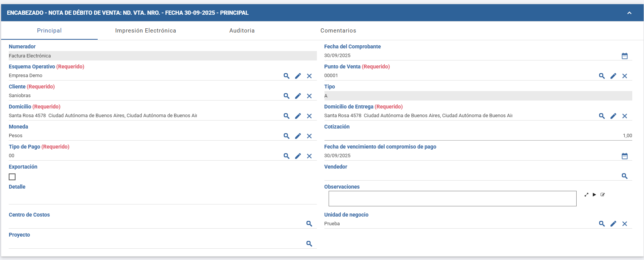Open search for Punto de Venta
Screen dimensions: 644x260
[x=602, y=76]
